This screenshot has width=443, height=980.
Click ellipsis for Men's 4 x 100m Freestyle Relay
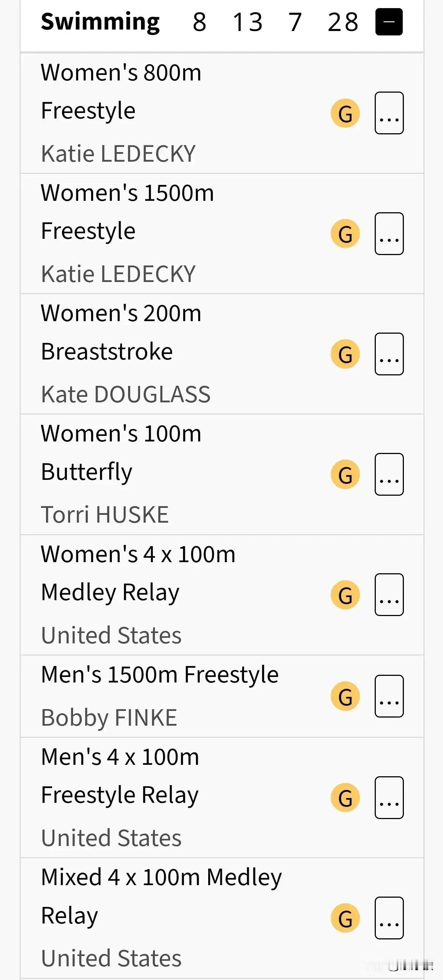coord(389,797)
